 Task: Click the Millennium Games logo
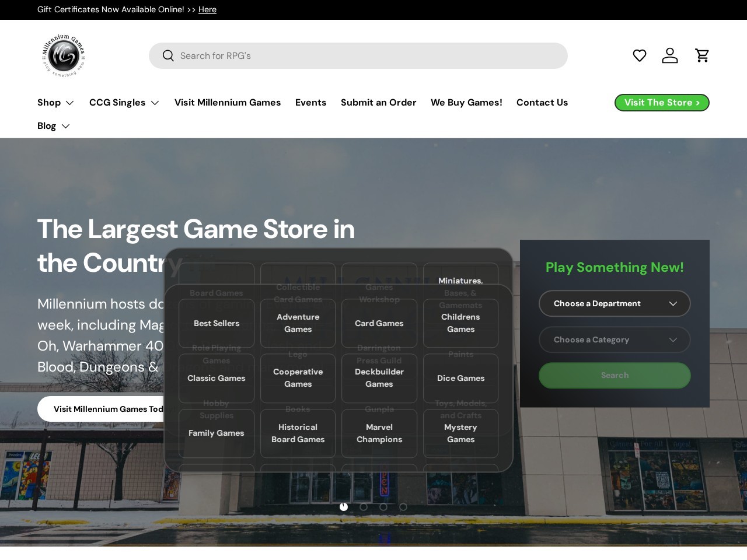pyautogui.click(x=63, y=55)
